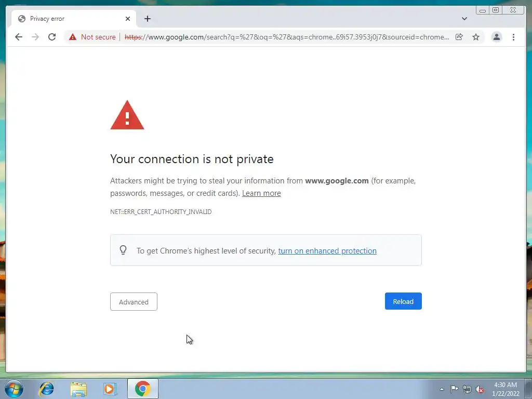The image size is (532, 399).
Task: Open Chrome three-dot menu
Action: [x=513, y=37]
